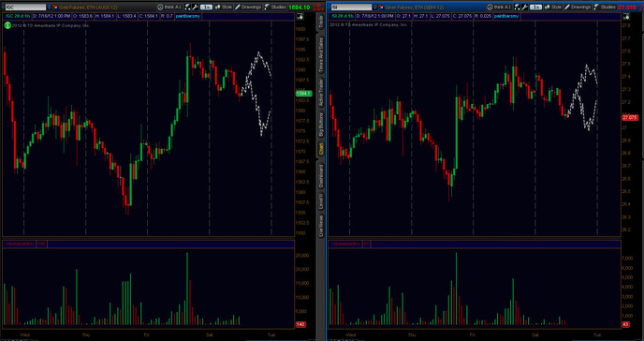Click the wrench settings icon on gold chart

pos(195,7)
